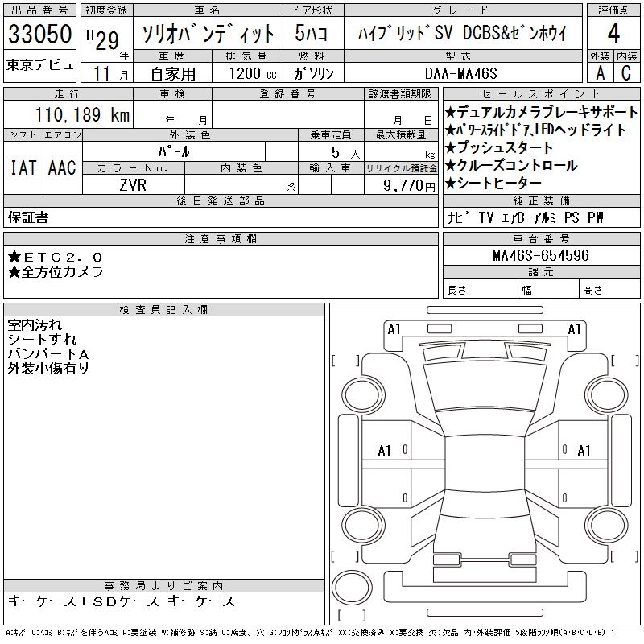Click the 純正装備 header label
The width and height of the screenshot is (644, 644).
tap(541, 200)
